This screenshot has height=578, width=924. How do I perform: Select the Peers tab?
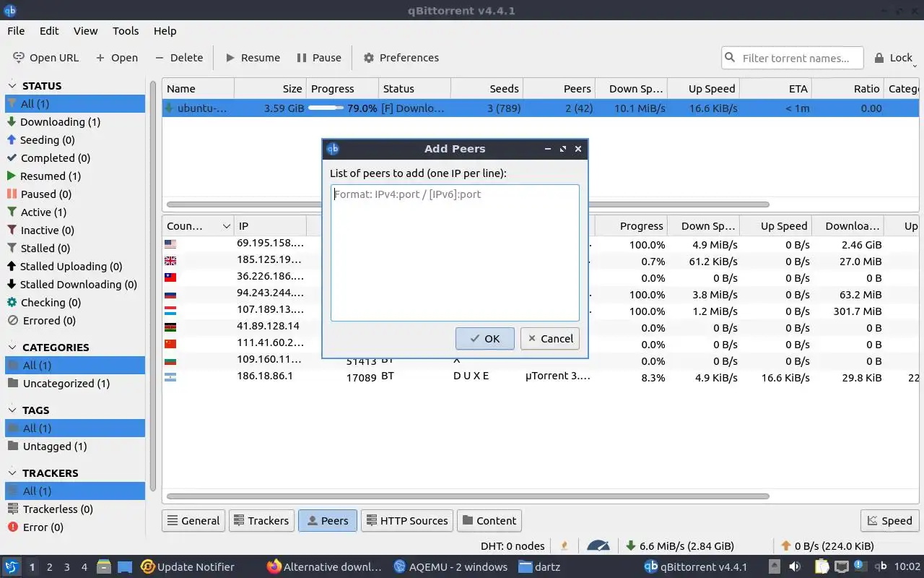click(328, 520)
